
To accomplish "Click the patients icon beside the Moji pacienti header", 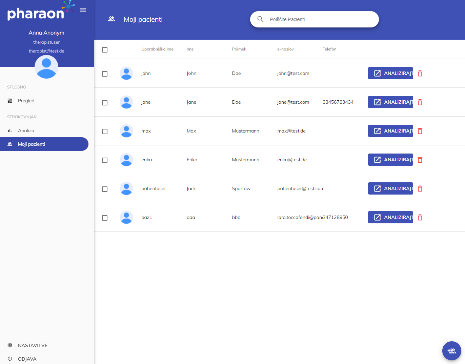I will coord(111,19).
